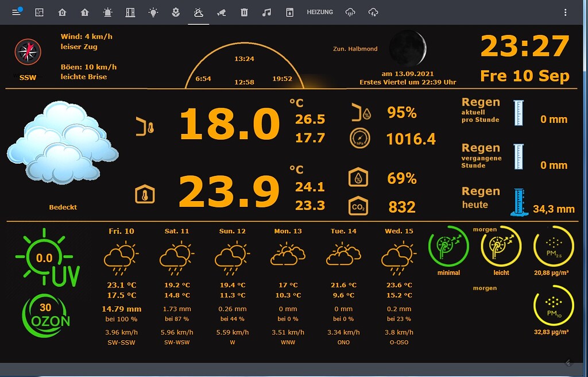The width and height of the screenshot is (588, 377).
Task: Click the music note multimedia icon
Action: pos(266,11)
